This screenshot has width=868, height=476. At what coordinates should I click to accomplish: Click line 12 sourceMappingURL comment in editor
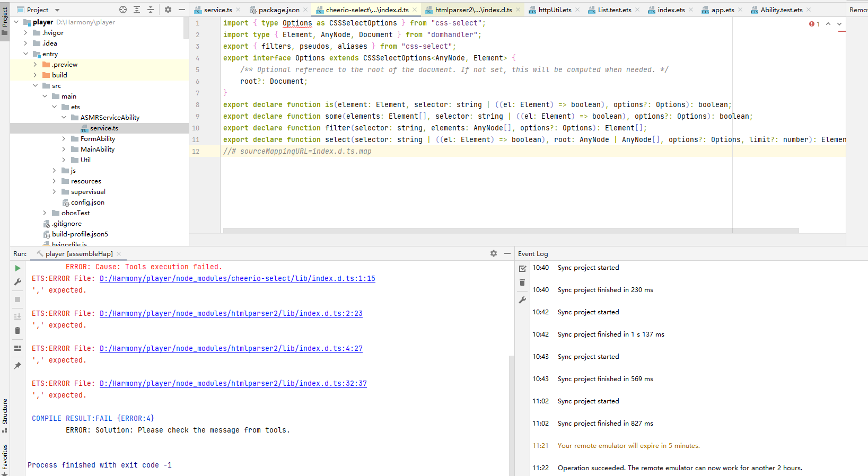point(297,151)
